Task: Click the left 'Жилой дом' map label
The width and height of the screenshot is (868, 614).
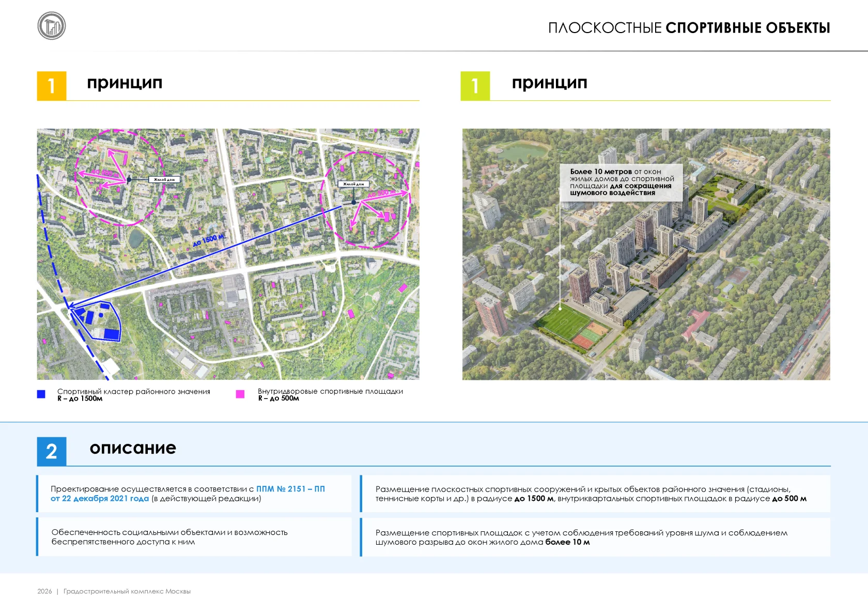Action: 164,179
